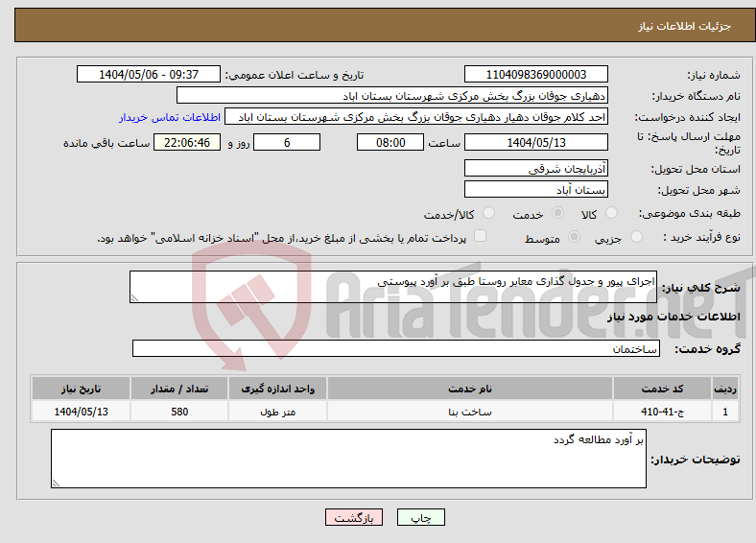Click the ایجاد کننده درخواست field
This screenshot has width=756, height=543.
416,117
